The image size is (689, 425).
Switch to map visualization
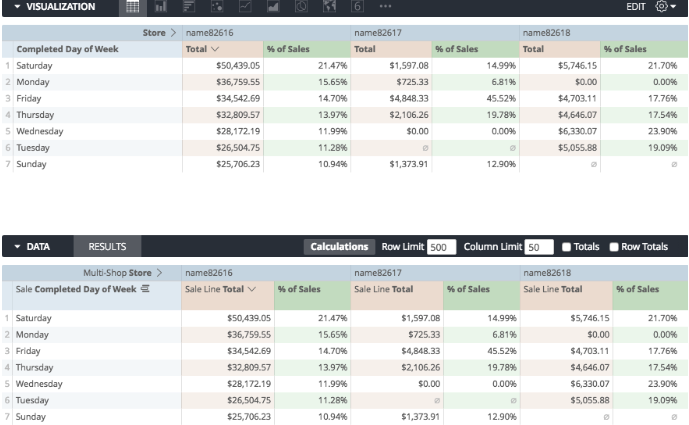330,7
